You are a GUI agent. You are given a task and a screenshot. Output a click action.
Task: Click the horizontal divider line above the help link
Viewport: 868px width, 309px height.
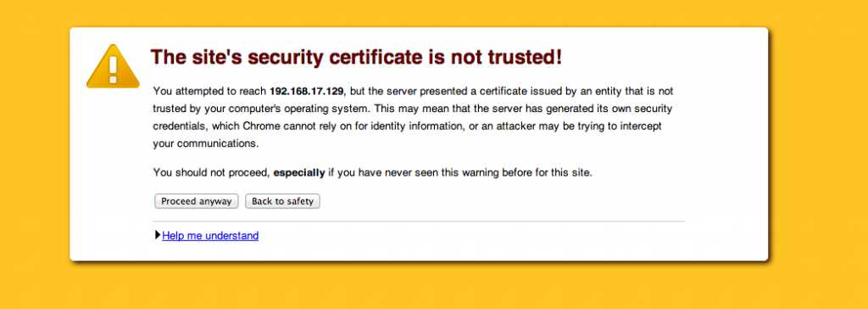pyautogui.click(x=419, y=222)
